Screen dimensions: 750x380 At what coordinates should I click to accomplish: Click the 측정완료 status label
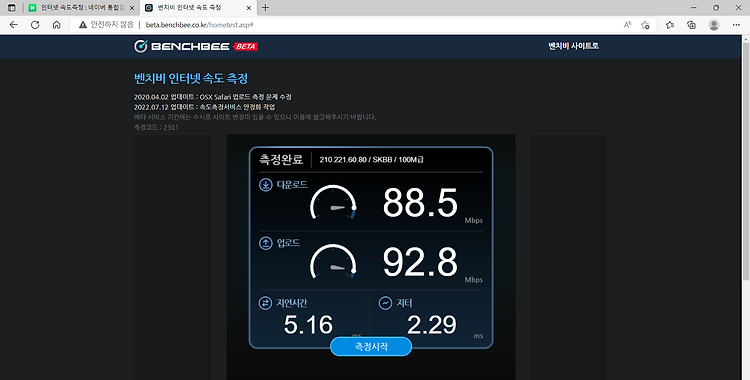(x=281, y=159)
